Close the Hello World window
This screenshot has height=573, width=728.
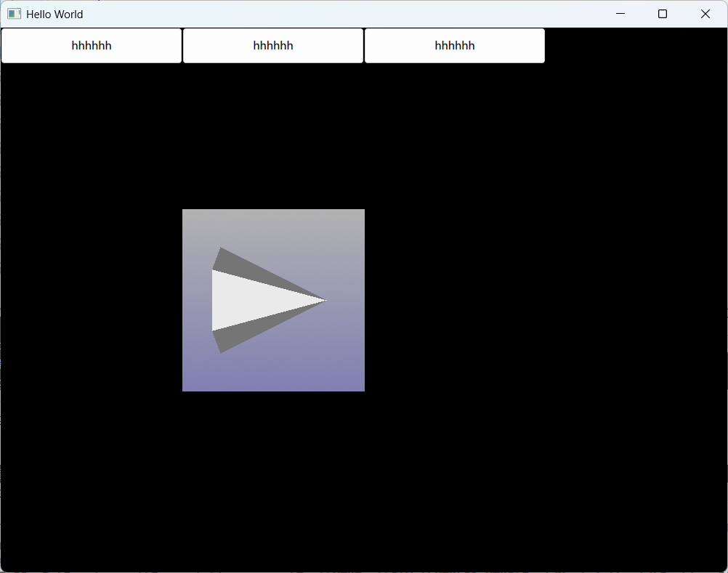[x=704, y=13]
